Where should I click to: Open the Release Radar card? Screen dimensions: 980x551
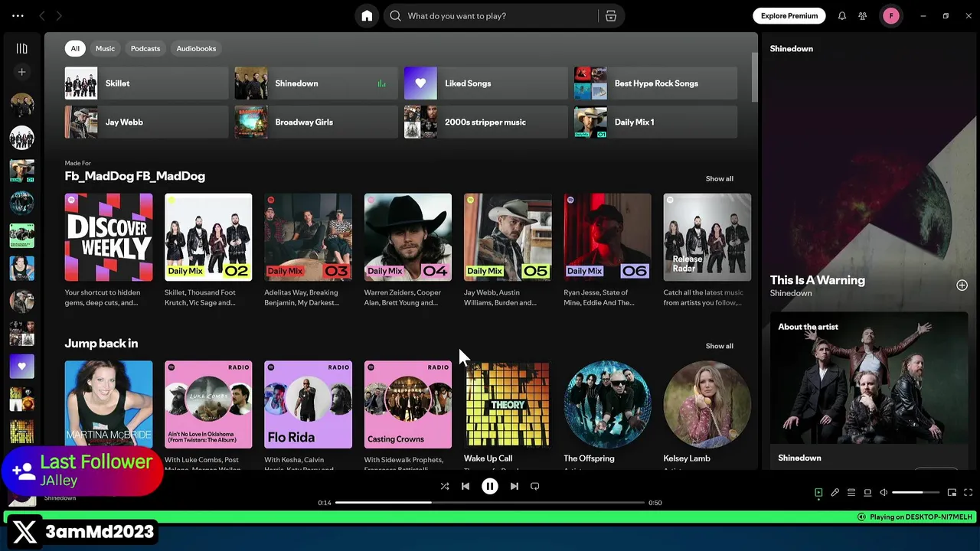(707, 250)
